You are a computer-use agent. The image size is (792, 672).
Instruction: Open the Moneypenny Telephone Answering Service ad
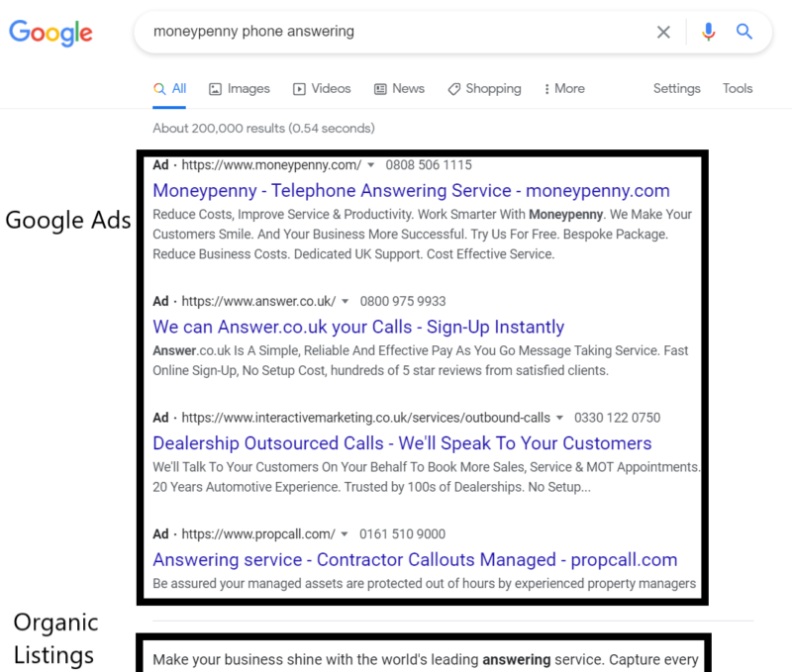pos(411,191)
